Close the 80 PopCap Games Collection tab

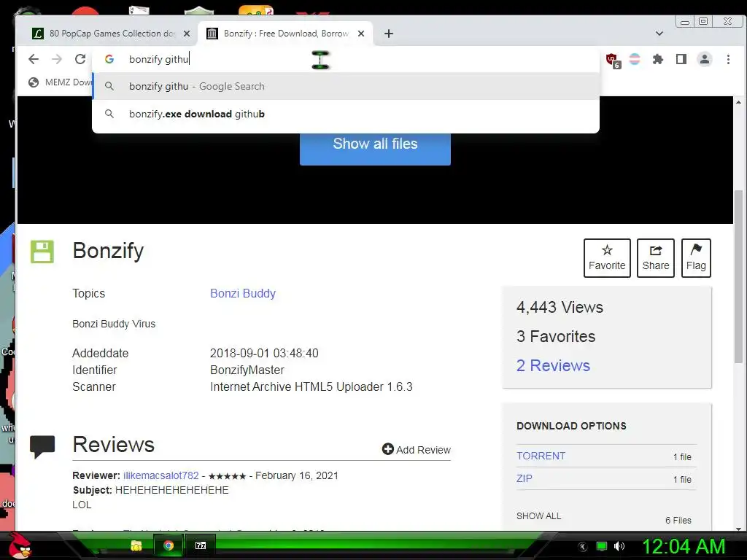click(x=187, y=34)
